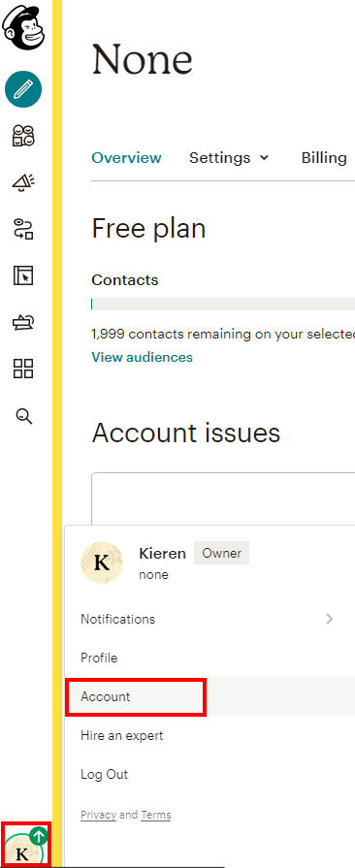The image size is (355, 868).
Task: Open the Create pencil icon
Action: (23, 89)
